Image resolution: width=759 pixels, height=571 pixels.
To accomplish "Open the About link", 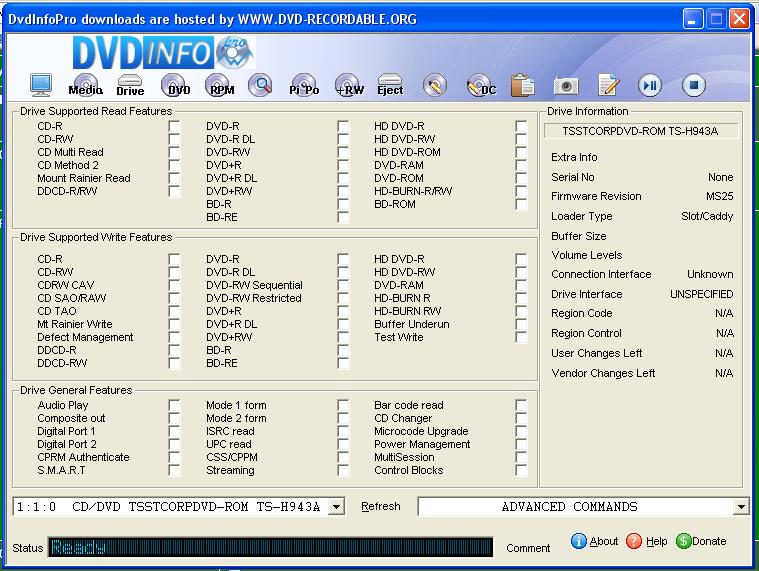I will (595, 541).
